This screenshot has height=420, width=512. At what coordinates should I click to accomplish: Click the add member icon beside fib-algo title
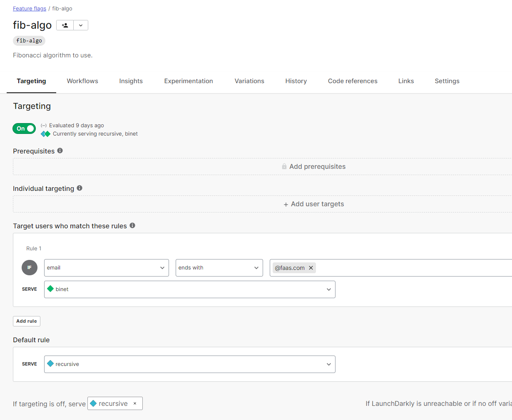[65, 25]
